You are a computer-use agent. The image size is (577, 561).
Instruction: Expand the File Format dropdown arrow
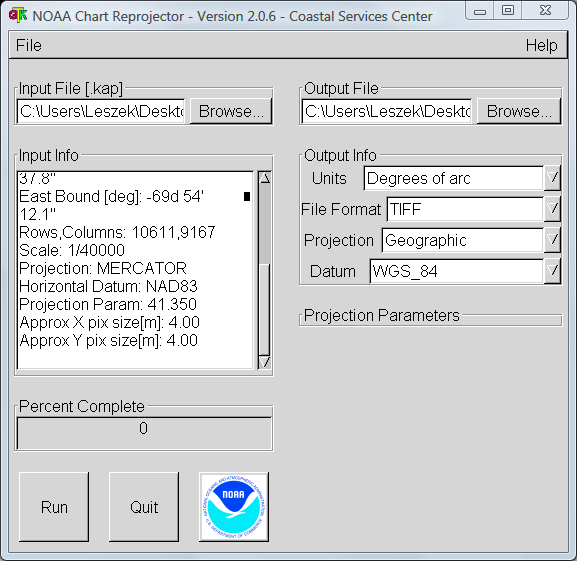(x=552, y=209)
